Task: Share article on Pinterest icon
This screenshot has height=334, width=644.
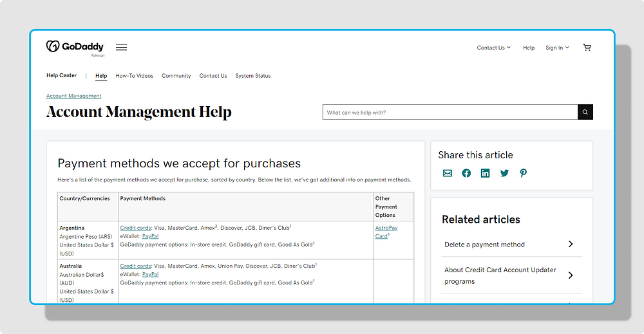Action: [x=523, y=173]
